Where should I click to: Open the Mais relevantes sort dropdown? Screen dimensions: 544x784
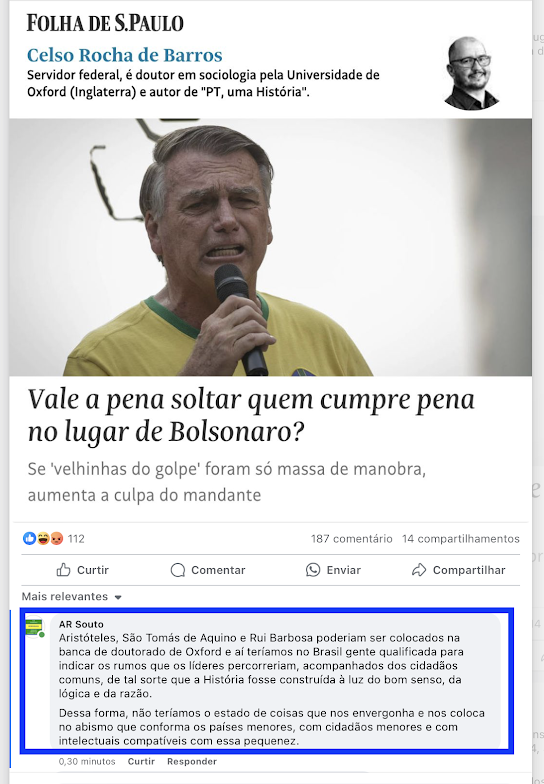[x=72, y=596]
